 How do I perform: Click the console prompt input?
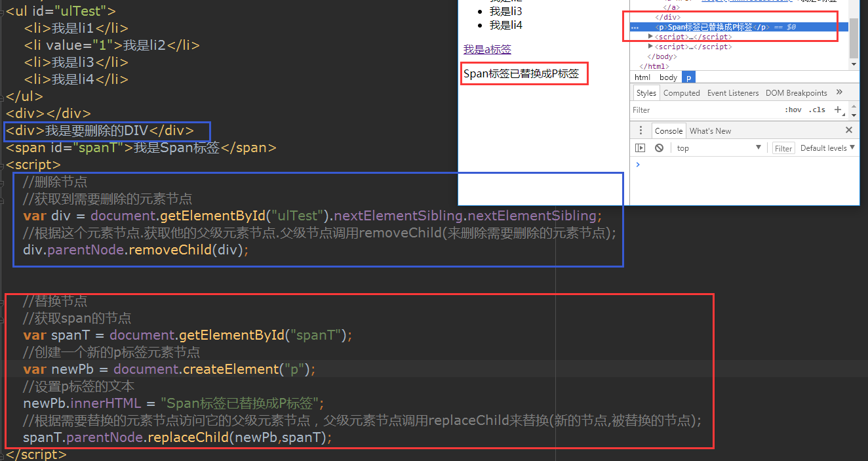pyautogui.click(x=747, y=165)
